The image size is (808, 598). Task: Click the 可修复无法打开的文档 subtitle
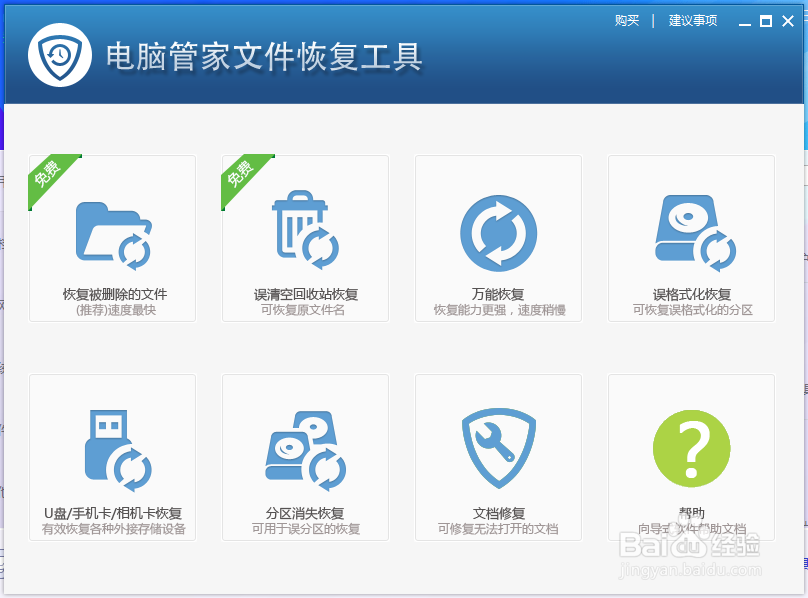(x=498, y=529)
